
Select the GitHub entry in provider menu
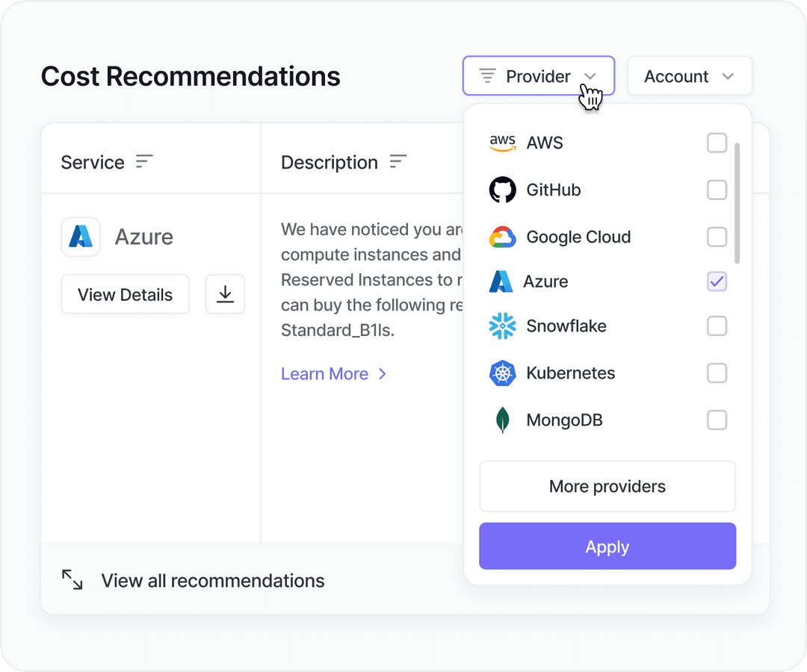pyautogui.click(x=553, y=190)
